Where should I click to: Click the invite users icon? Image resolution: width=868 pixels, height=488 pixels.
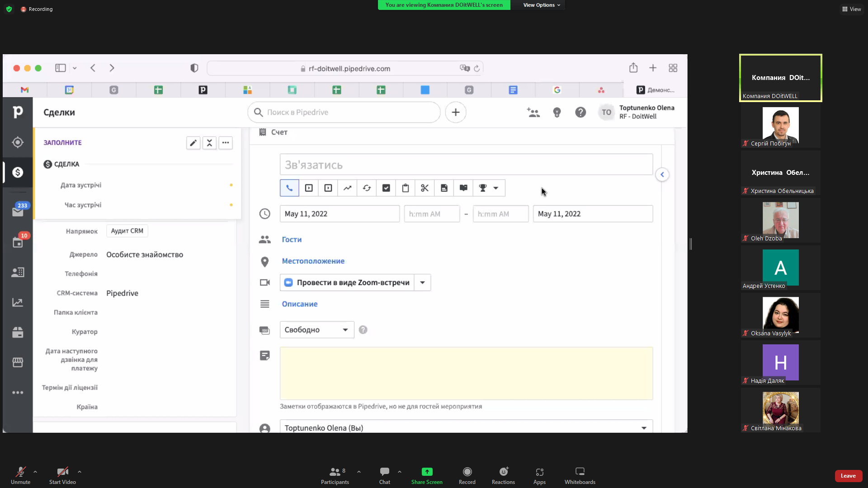[533, 112]
